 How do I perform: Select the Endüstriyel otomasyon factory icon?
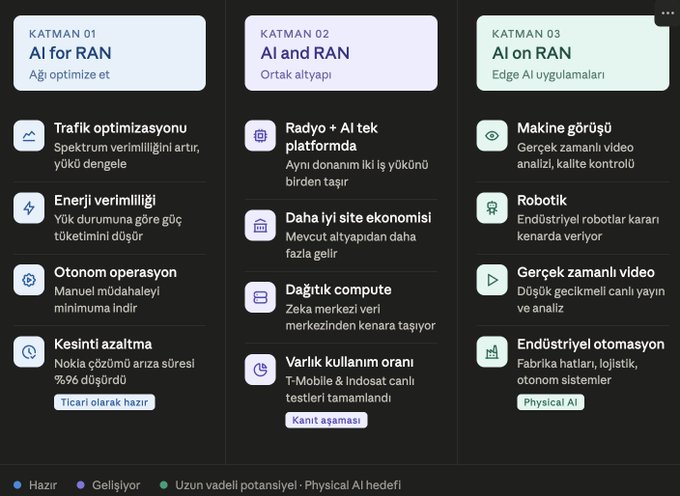pos(492,352)
